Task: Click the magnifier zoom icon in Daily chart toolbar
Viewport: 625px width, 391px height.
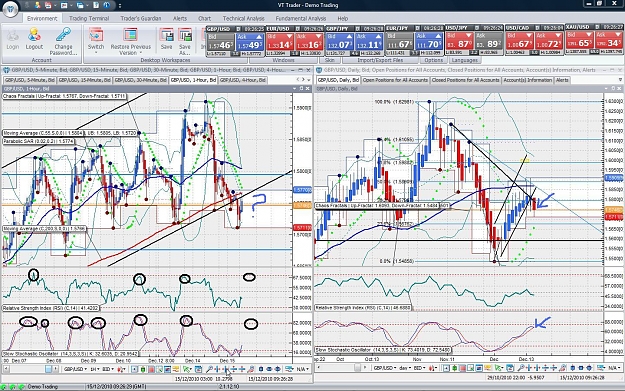Action: [x=521, y=368]
